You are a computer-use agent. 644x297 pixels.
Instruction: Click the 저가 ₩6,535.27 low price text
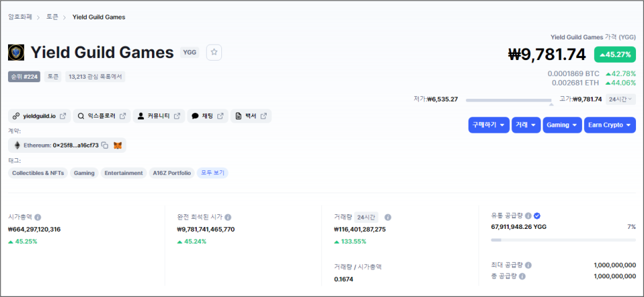pyautogui.click(x=436, y=99)
